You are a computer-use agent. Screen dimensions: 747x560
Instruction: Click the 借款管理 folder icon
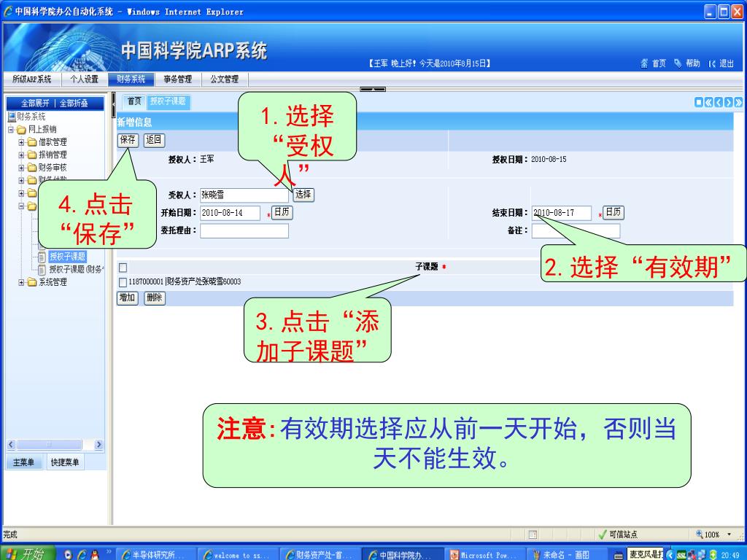pyautogui.click(x=32, y=142)
